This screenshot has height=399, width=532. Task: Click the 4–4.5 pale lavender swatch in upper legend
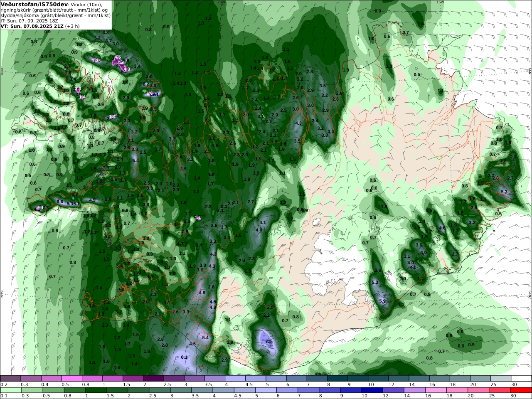235,379
